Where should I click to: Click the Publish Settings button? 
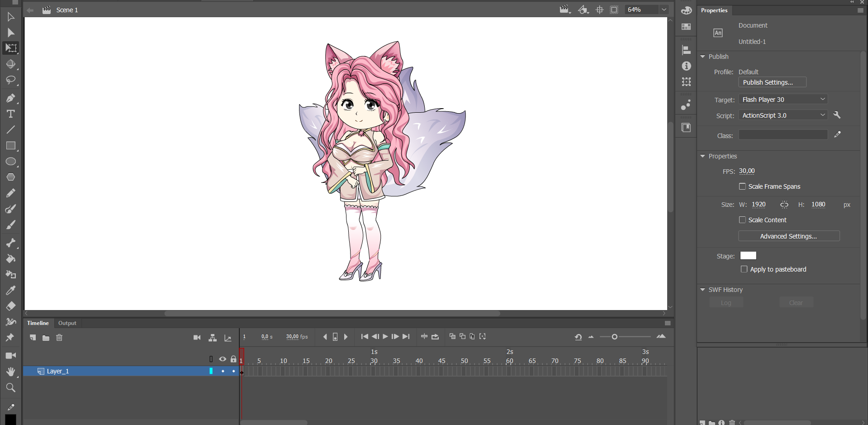point(772,82)
